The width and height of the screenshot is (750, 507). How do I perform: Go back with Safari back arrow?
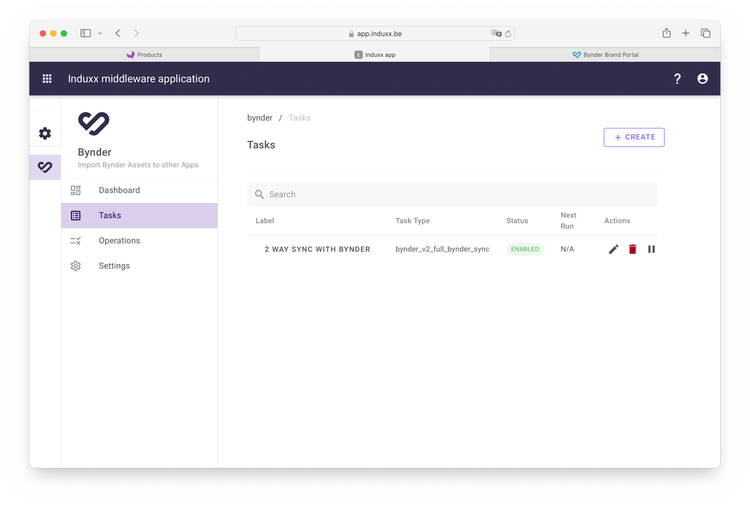118,33
